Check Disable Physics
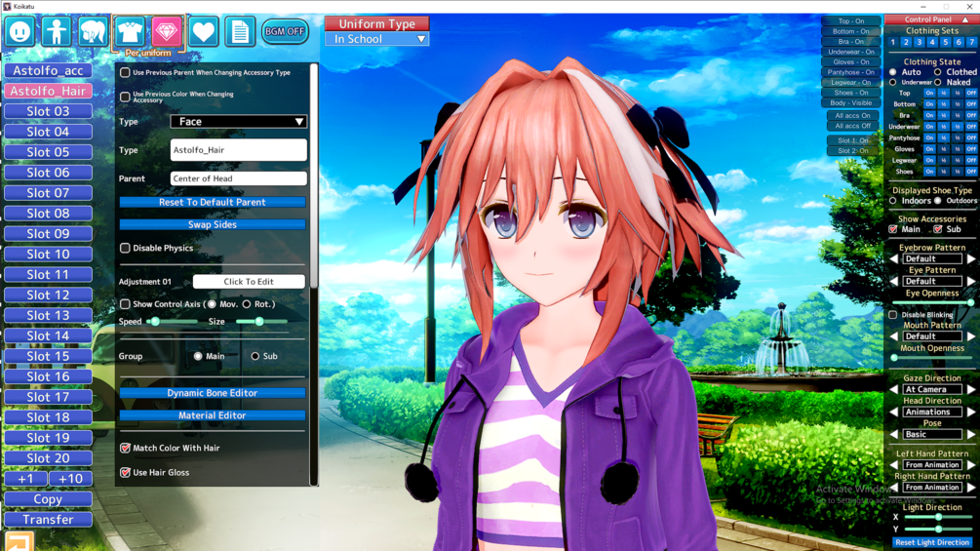This screenshot has width=980, height=551. click(x=125, y=248)
